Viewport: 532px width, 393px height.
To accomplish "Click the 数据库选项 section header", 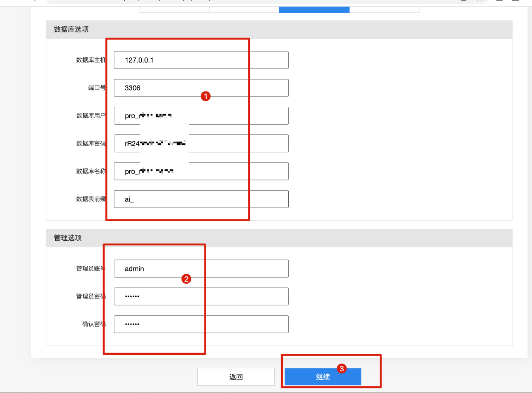I will 71,29.
